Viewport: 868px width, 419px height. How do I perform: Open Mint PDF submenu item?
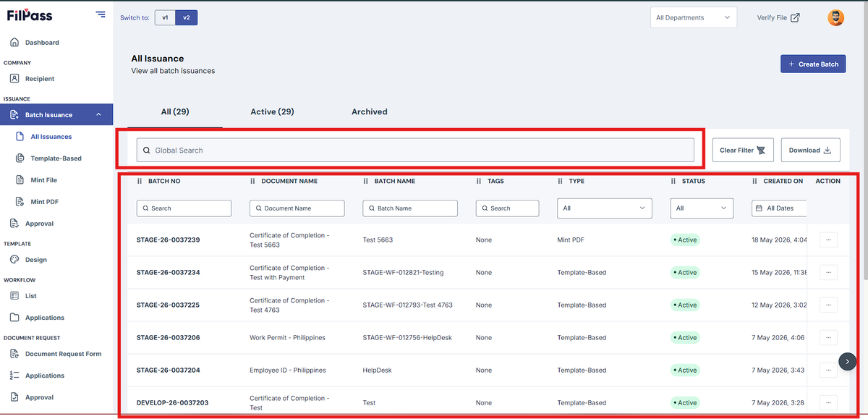(x=44, y=202)
